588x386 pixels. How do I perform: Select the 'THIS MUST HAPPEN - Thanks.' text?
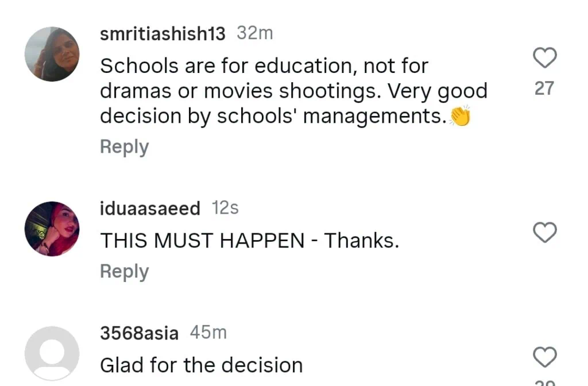249,241
